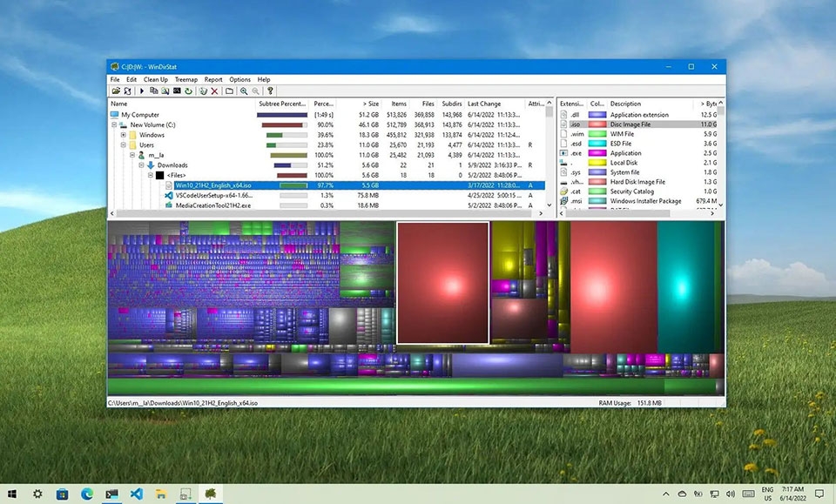Click the Help question mark toolbar icon
The height and width of the screenshot is (504, 836).
(x=270, y=91)
